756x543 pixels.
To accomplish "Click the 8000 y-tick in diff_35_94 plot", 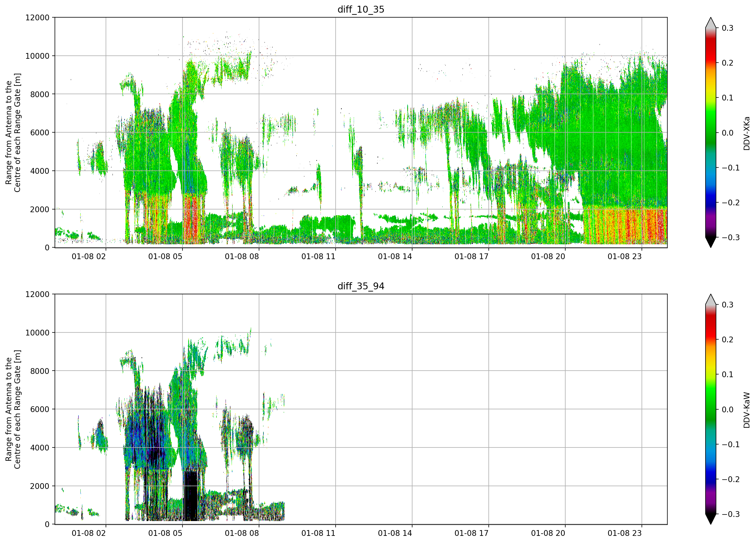I will pyautogui.click(x=40, y=371).
